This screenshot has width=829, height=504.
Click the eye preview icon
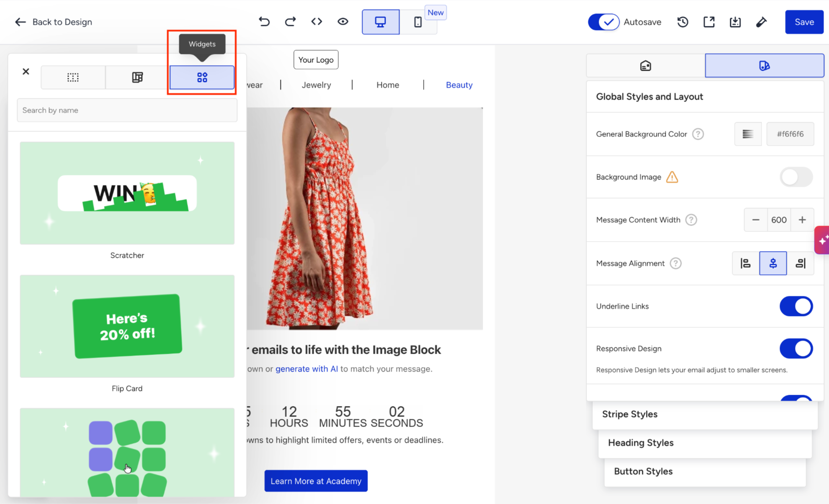[x=343, y=22]
